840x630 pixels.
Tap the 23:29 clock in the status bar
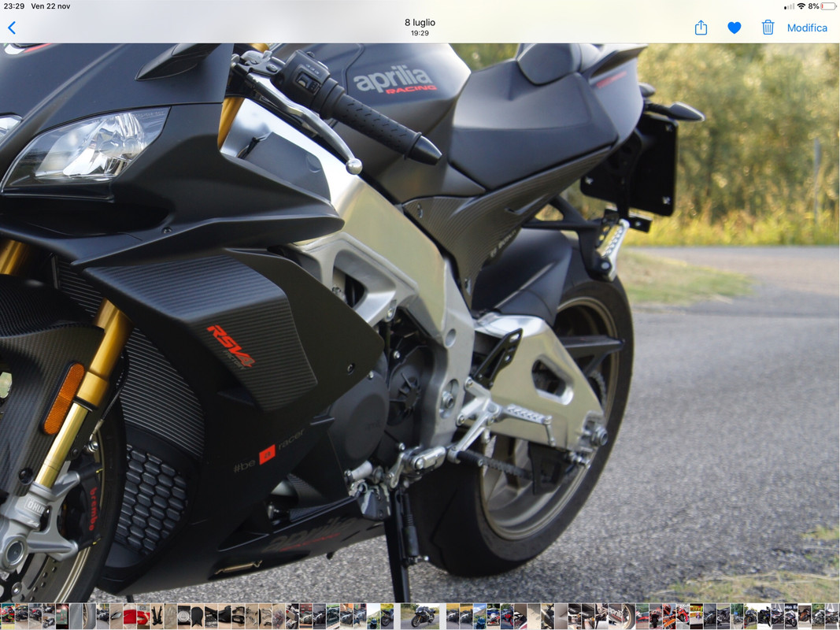point(14,6)
